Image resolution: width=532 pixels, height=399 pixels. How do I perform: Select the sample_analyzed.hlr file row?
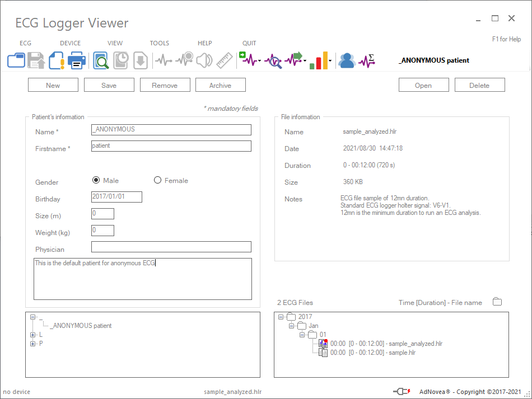386,344
